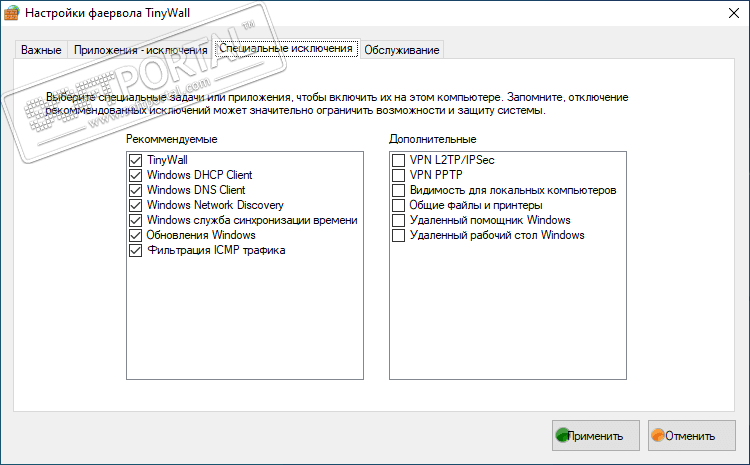
Task: Click Windows DHCP Client label text
Action: tap(199, 175)
